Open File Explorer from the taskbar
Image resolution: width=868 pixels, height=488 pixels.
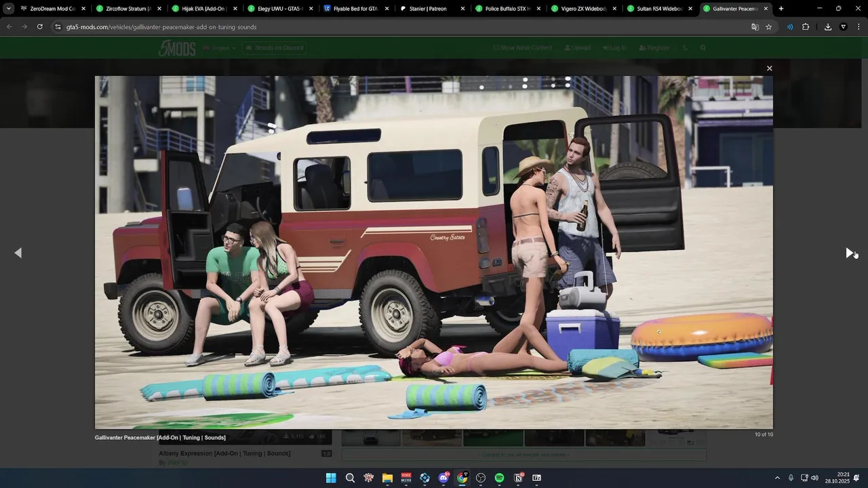[x=387, y=478]
